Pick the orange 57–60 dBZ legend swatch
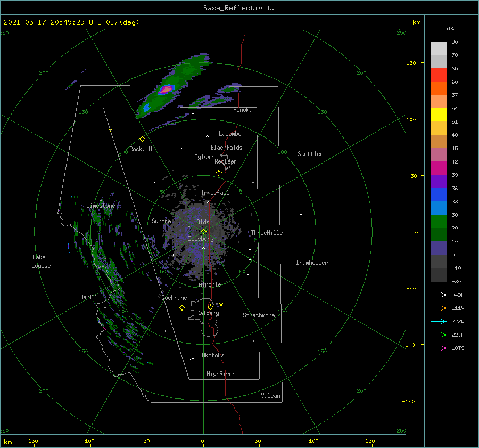Image resolution: width=479 pixels, height=448 pixels. coord(439,88)
